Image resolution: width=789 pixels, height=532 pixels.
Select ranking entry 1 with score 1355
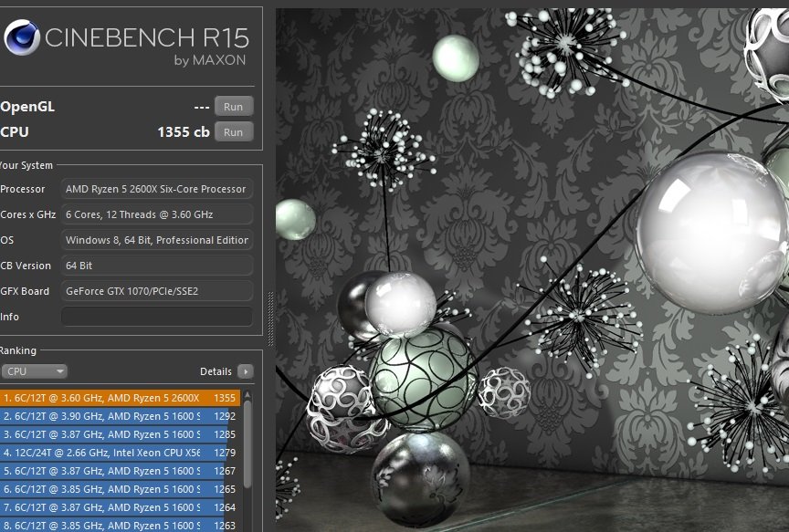tap(120, 398)
